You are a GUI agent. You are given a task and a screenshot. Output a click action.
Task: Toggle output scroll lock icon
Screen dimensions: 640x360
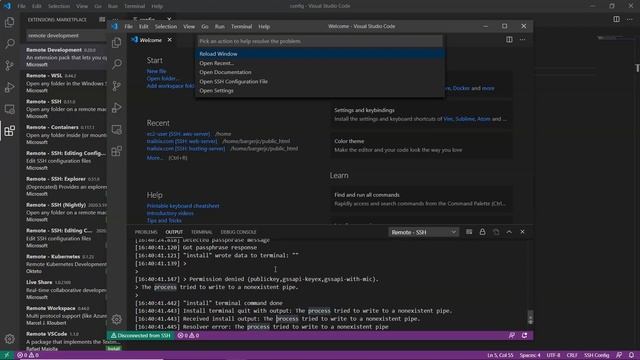pos(482,232)
